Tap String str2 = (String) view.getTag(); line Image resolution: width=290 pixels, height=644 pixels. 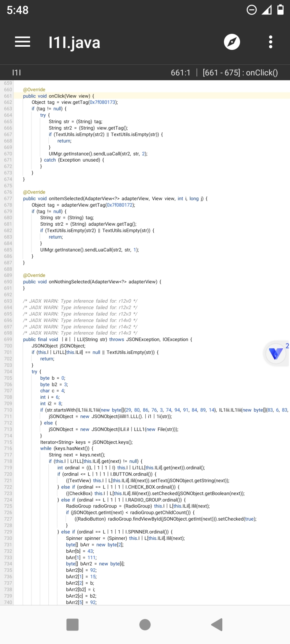88,128
